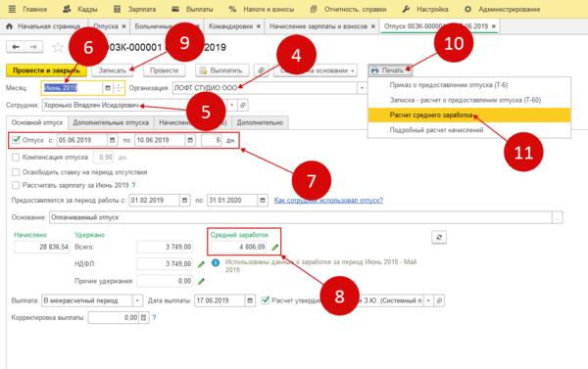
Task: Switch to Дополнительные отпуска tab
Action: [x=111, y=122]
